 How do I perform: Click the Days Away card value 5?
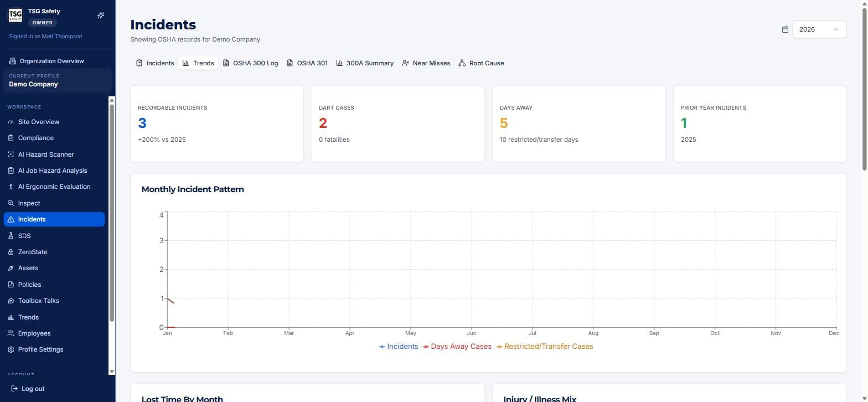click(504, 123)
